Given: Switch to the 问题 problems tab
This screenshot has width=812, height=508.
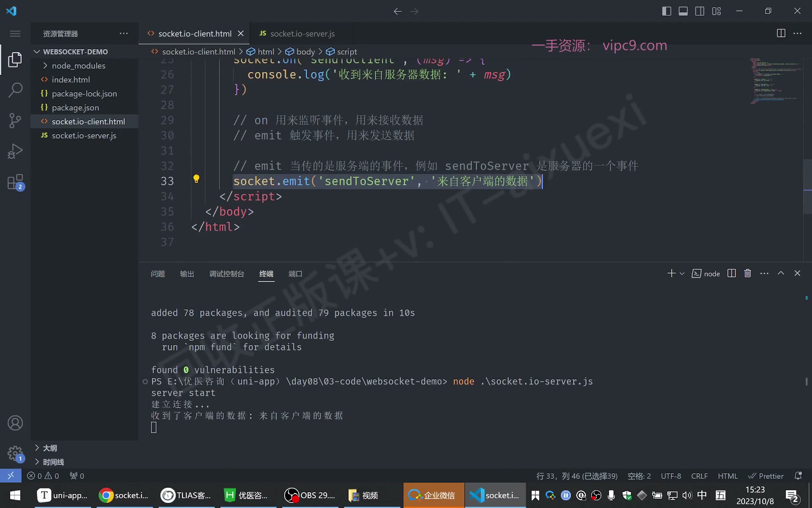Looking at the screenshot, I should point(158,274).
